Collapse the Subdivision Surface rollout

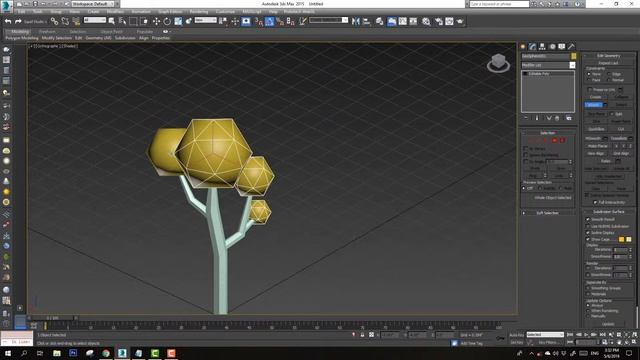point(608,212)
